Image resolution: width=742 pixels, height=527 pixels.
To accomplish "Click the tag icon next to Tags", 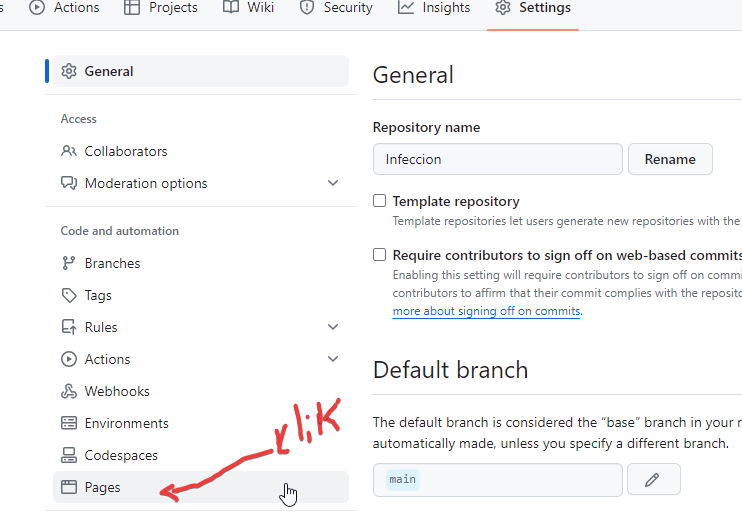I will 69,295.
